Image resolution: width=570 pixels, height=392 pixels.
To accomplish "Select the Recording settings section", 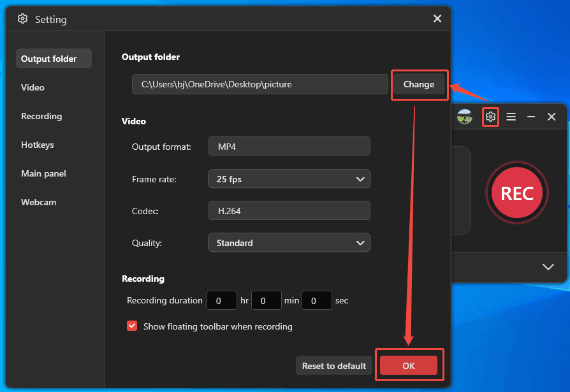I will coord(41,116).
